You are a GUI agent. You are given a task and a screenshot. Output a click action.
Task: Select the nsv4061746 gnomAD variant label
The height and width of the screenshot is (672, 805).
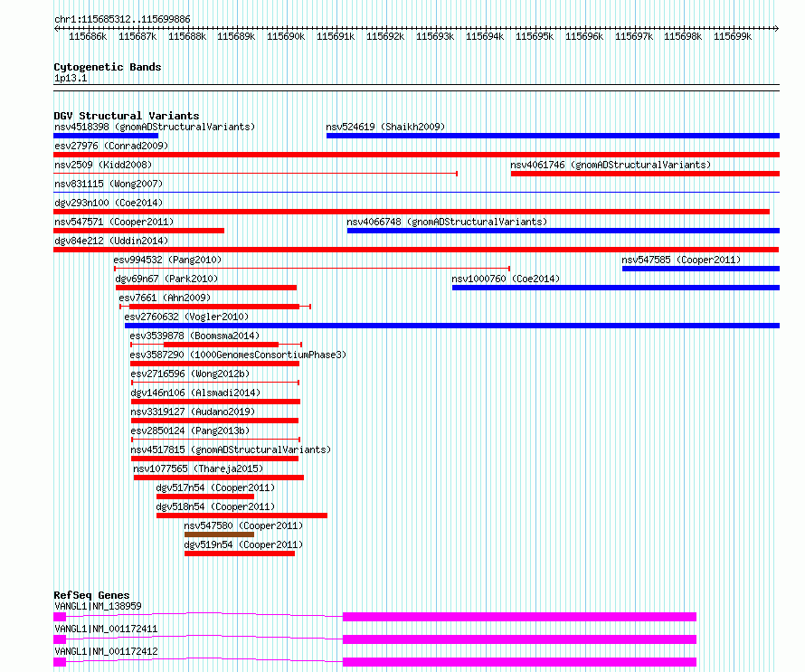(611, 165)
